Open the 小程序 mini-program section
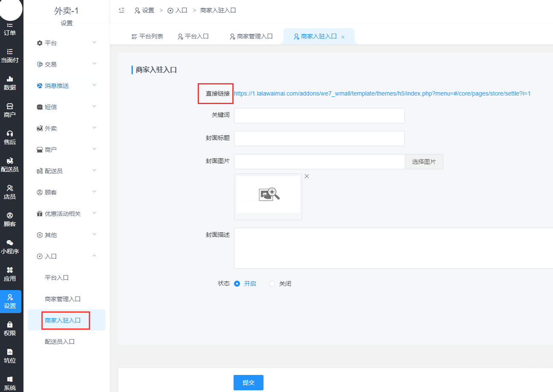 10,247
